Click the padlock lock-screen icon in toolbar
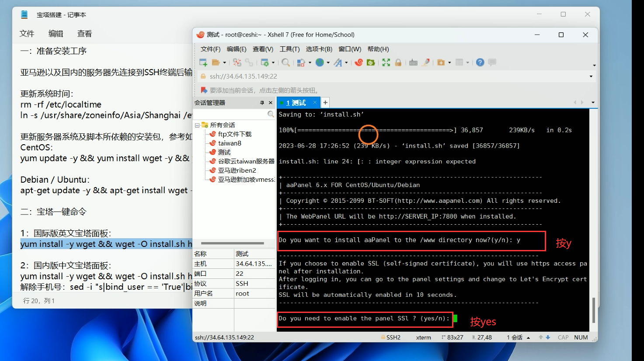 [x=398, y=62]
